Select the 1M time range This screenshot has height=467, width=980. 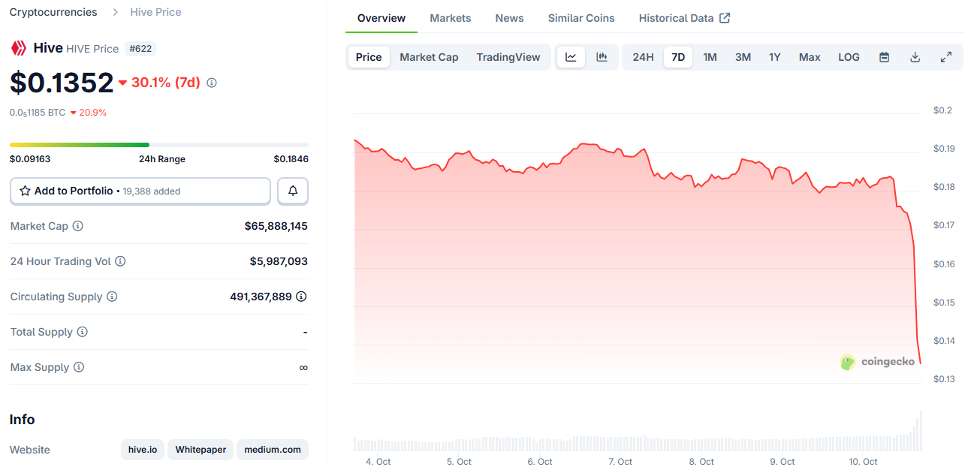tap(710, 57)
